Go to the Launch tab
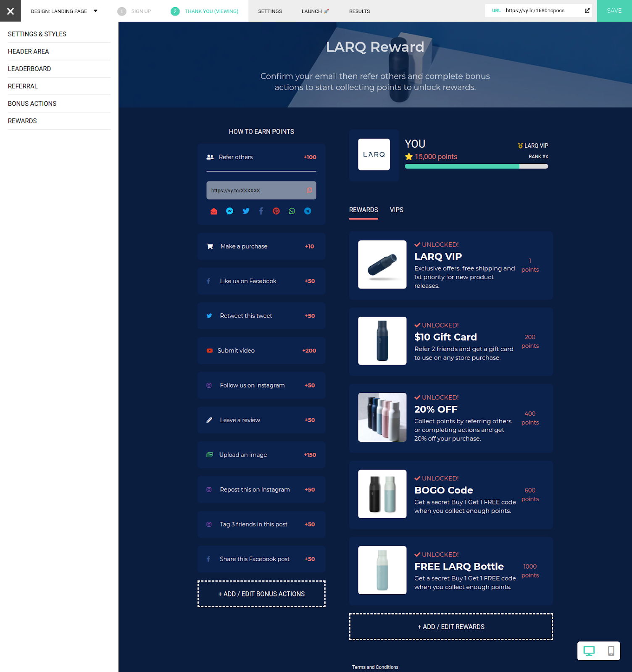This screenshot has width=632, height=672. (x=315, y=11)
